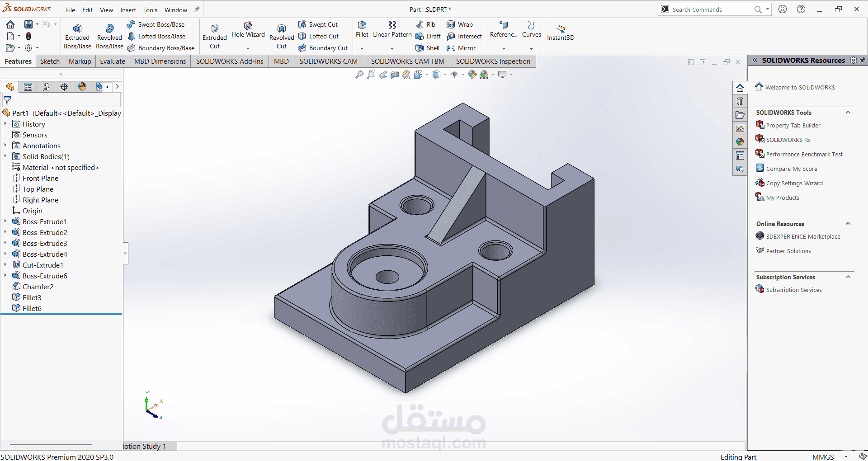Open the Linear Pattern dropdown arrow
The height and width of the screenshot is (461, 868).
coord(392,48)
